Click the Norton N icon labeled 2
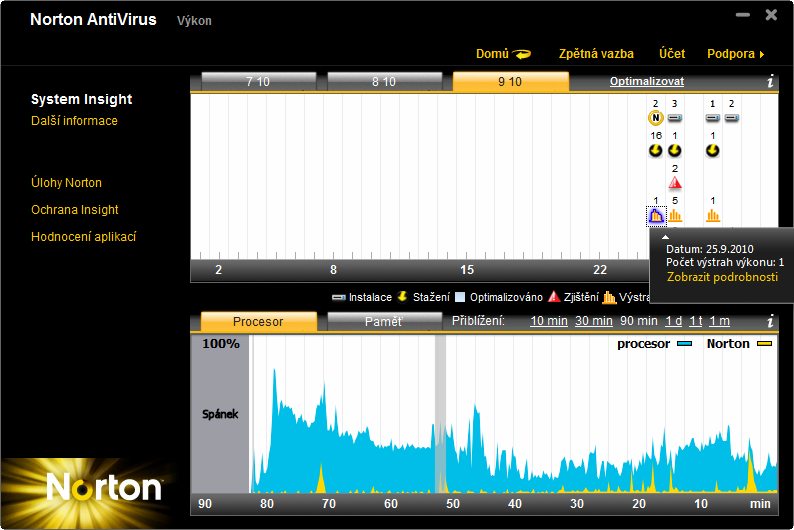This screenshot has width=794, height=530. coord(655,118)
